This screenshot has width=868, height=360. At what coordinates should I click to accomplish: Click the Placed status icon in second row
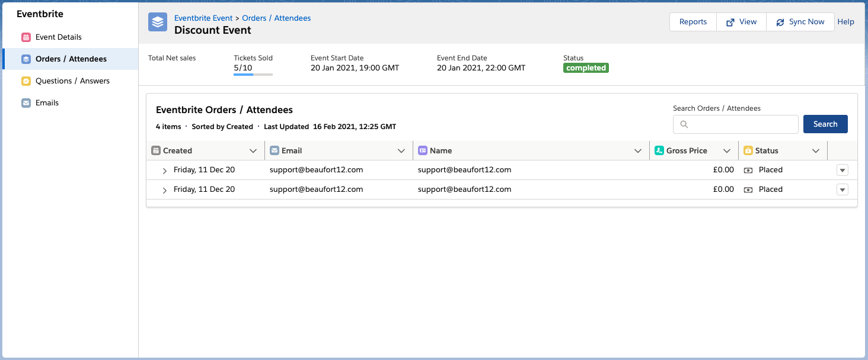tap(748, 189)
